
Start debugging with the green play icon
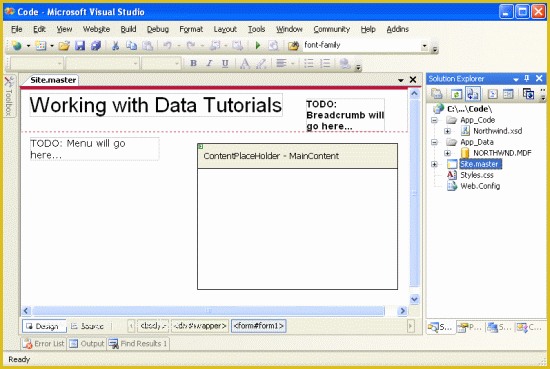coord(258,46)
